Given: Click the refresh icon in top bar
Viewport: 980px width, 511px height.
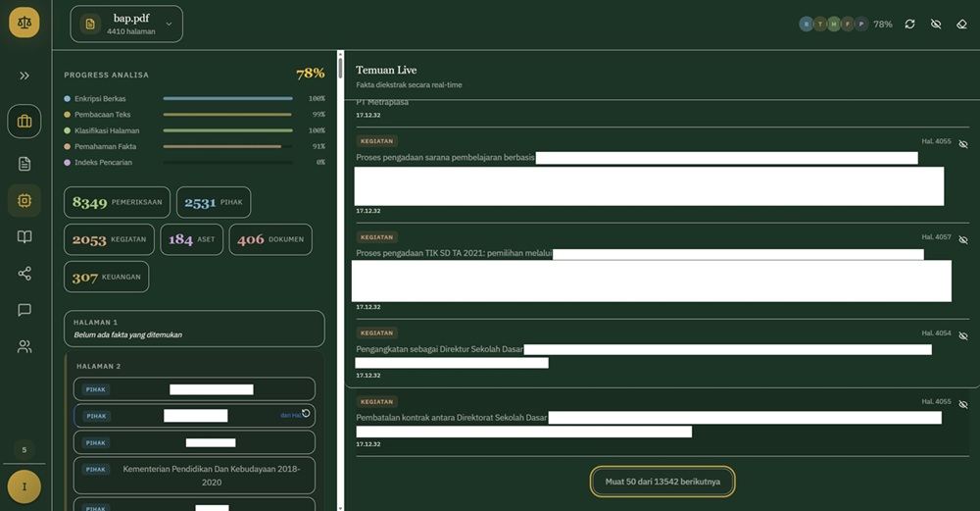Looking at the screenshot, I should coord(909,24).
